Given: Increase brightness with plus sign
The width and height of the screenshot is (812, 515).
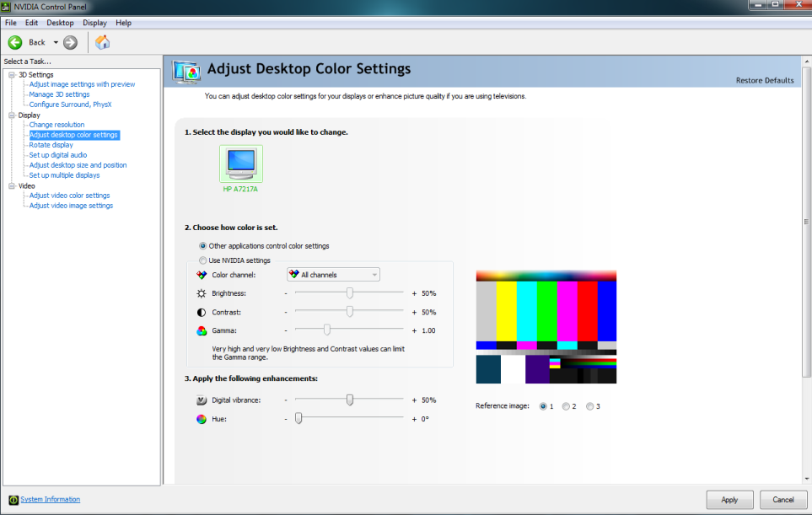Looking at the screenshot, I should coord(414,293).
